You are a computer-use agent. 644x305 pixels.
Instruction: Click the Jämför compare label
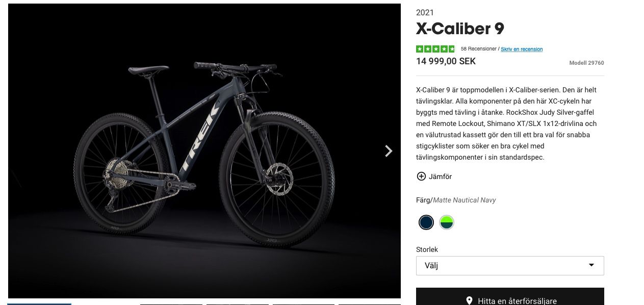440,176
